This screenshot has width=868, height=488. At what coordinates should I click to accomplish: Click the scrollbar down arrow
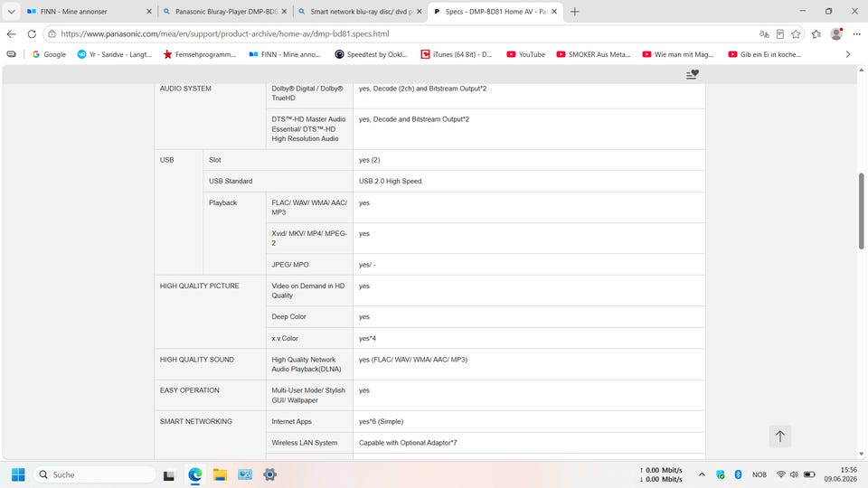pos(862,455)
